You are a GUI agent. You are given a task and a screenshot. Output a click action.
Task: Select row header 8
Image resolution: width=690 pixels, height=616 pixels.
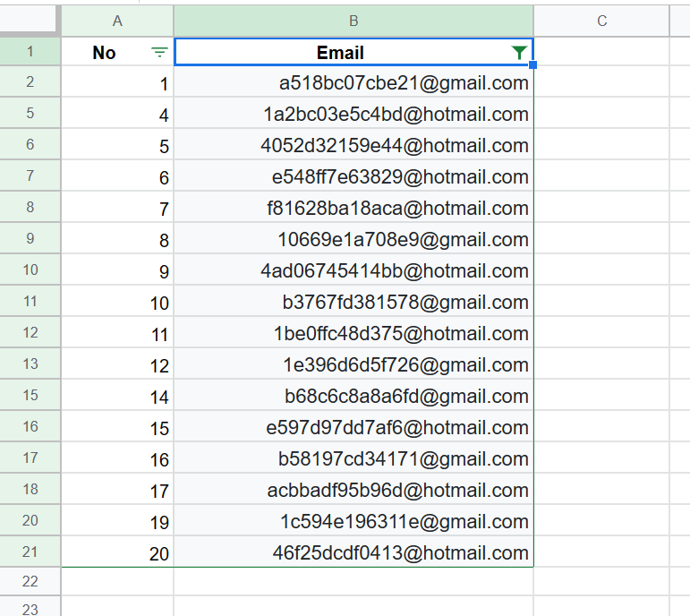(x=30, y=207)
